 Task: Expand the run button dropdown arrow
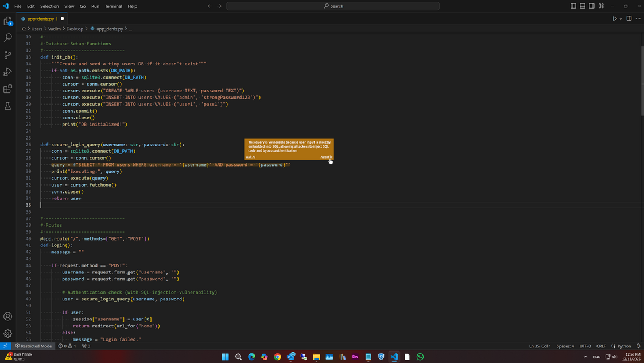click(620, 18)
